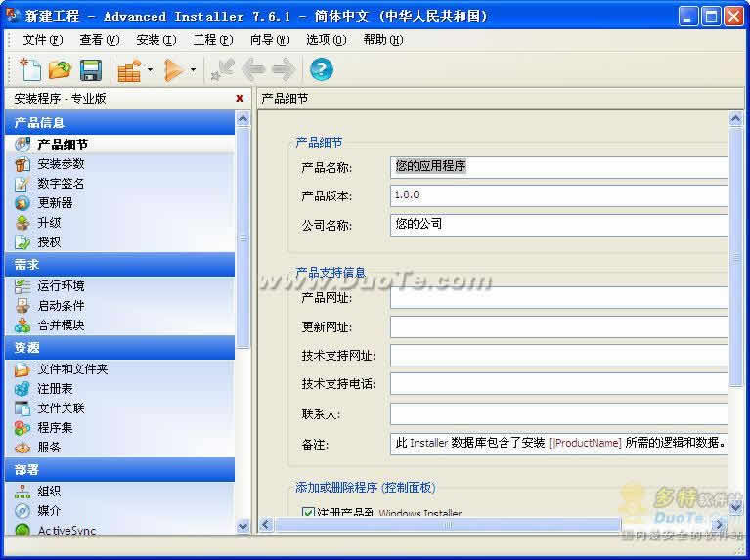Toggle the 注册产品到 Windows Installer checkbox
Screen dimensions: 750x560
(x=308, y=512)
